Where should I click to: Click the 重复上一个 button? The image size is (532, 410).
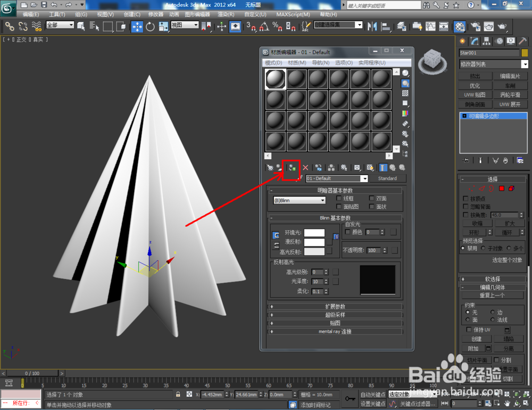(492, 295)
